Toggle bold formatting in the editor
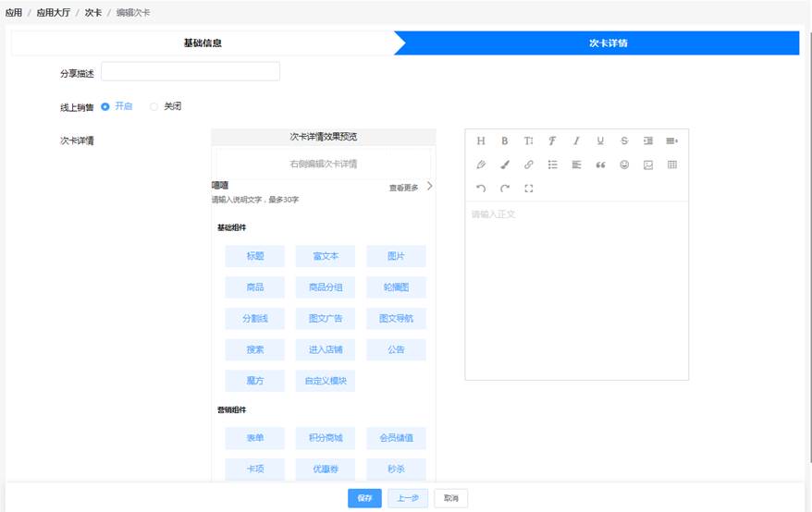 point(505,141)
